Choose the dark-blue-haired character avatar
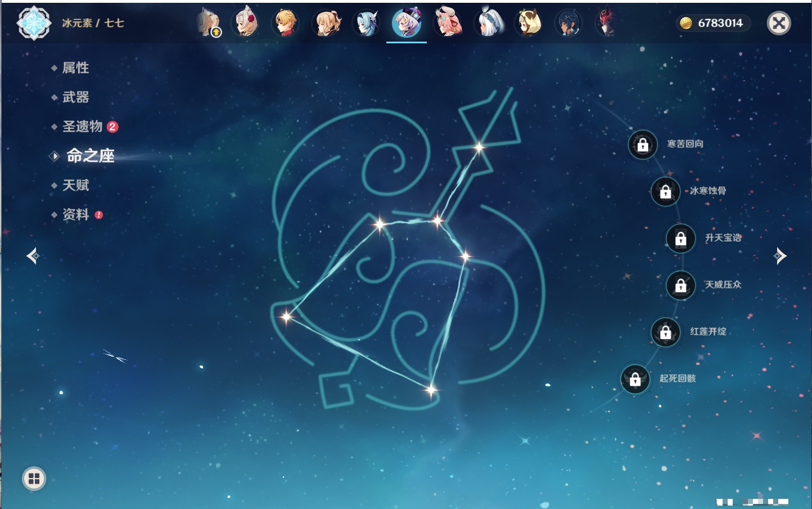 pos(568,24)
